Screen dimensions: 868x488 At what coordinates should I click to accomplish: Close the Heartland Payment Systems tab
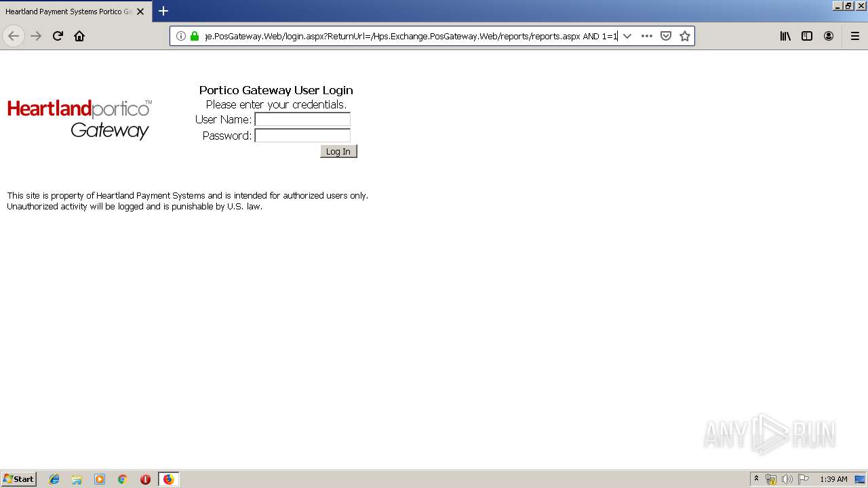click(x=140, y=12)
